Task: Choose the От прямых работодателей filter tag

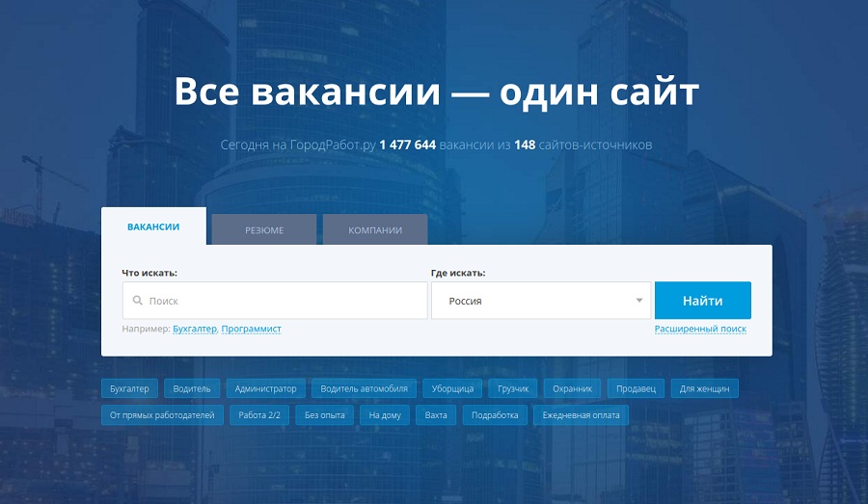Action: click(162, 415)
